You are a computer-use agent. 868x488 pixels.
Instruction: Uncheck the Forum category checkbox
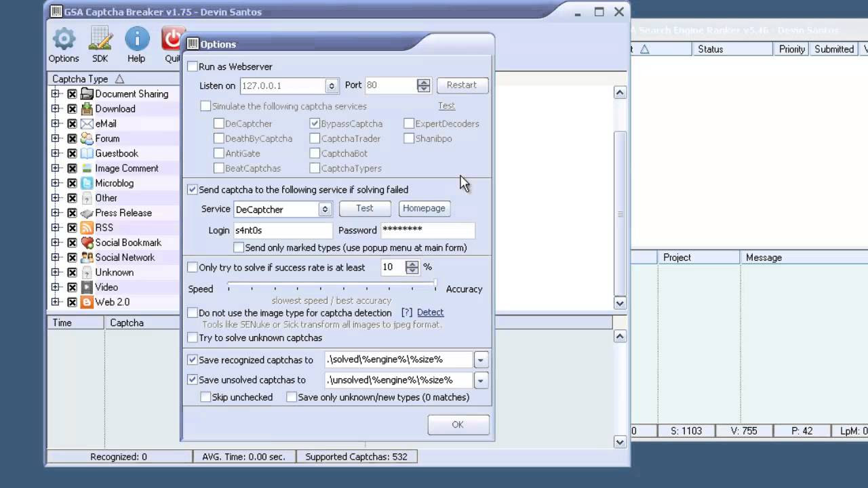point(72,138)
